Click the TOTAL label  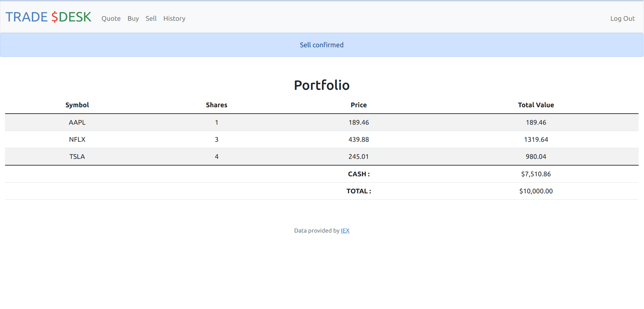coord(359,191)
